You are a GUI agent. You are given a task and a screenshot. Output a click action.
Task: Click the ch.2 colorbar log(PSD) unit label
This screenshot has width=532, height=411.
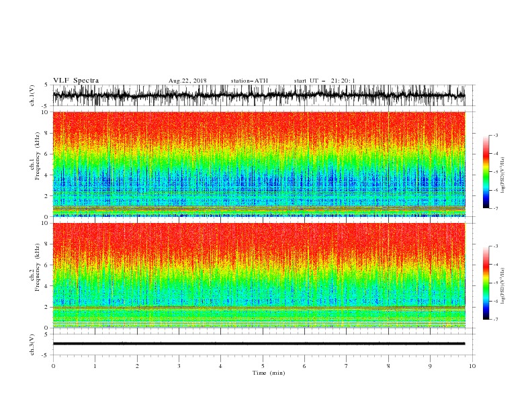coord(502,286)
